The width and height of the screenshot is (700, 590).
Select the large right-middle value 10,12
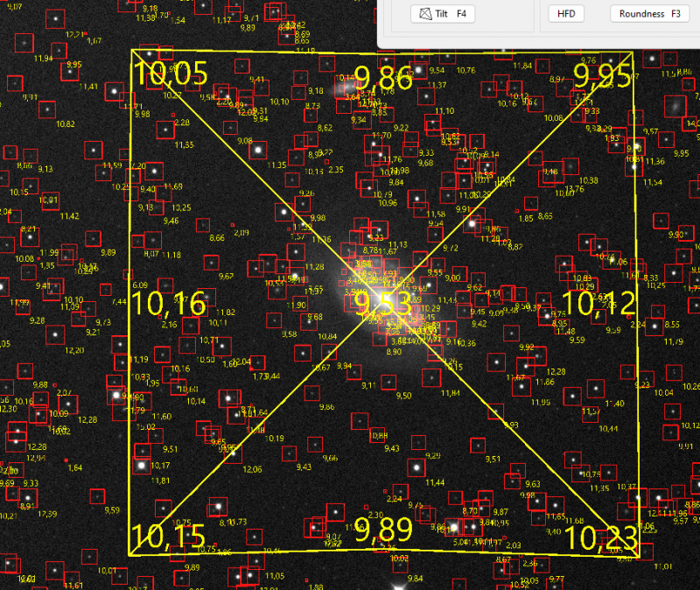coord(598,303)
